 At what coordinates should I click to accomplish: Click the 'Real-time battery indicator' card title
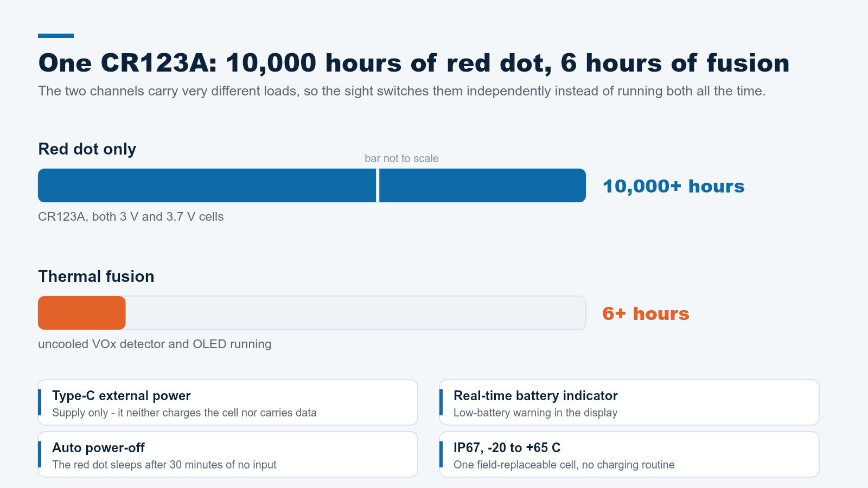coord(535,396)
